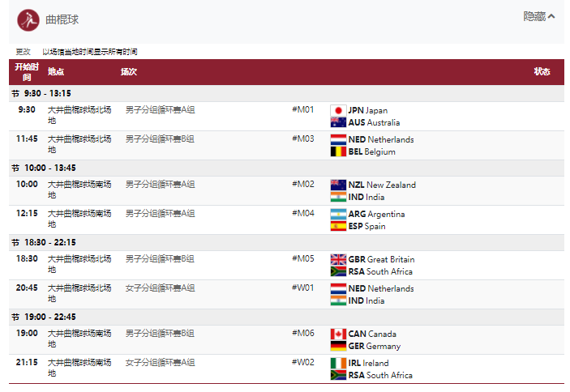570x392 pixels.
Task: Select the 19:00 - 22:45 session row
Action: (x=286, y=317)
